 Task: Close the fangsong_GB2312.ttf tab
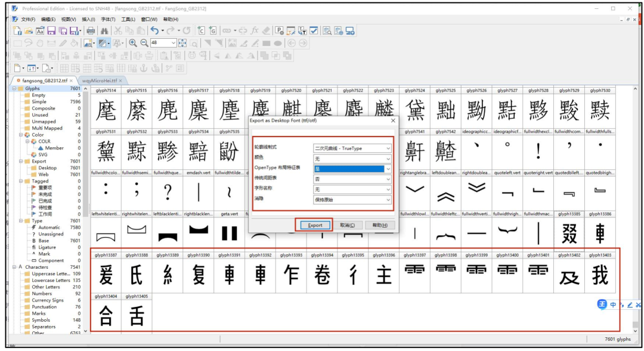pos(71,81)
